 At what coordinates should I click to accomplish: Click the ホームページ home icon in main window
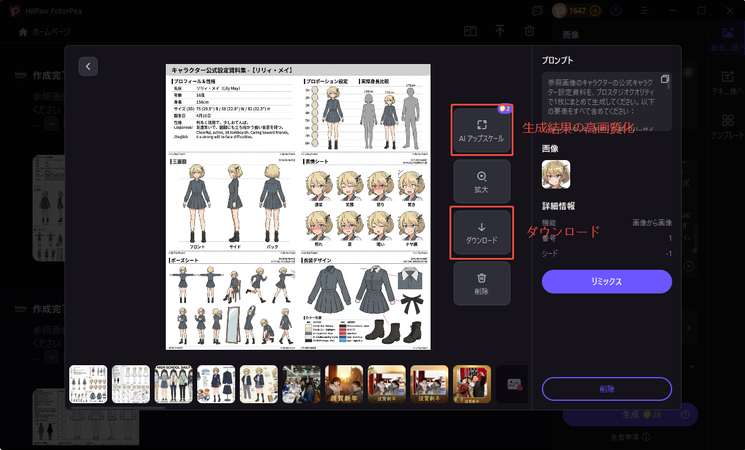pos(23,32)
